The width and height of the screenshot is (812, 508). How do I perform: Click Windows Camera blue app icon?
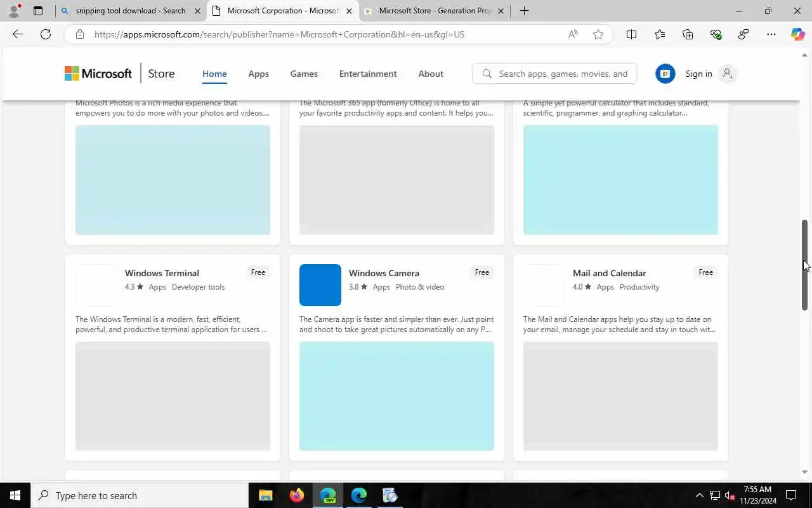(x=320, y=285)
